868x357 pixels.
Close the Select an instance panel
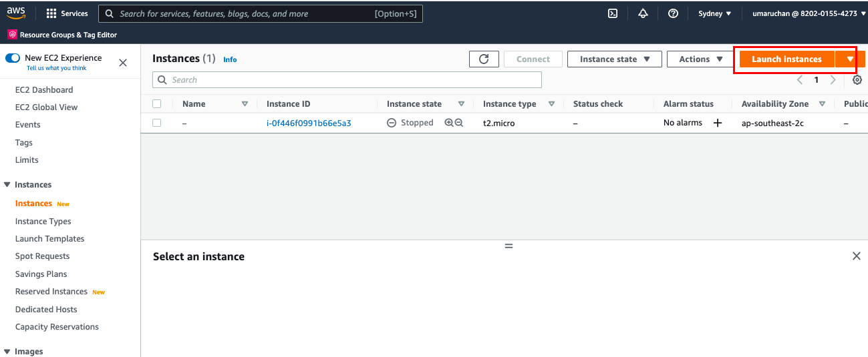[x=857, y=256]
